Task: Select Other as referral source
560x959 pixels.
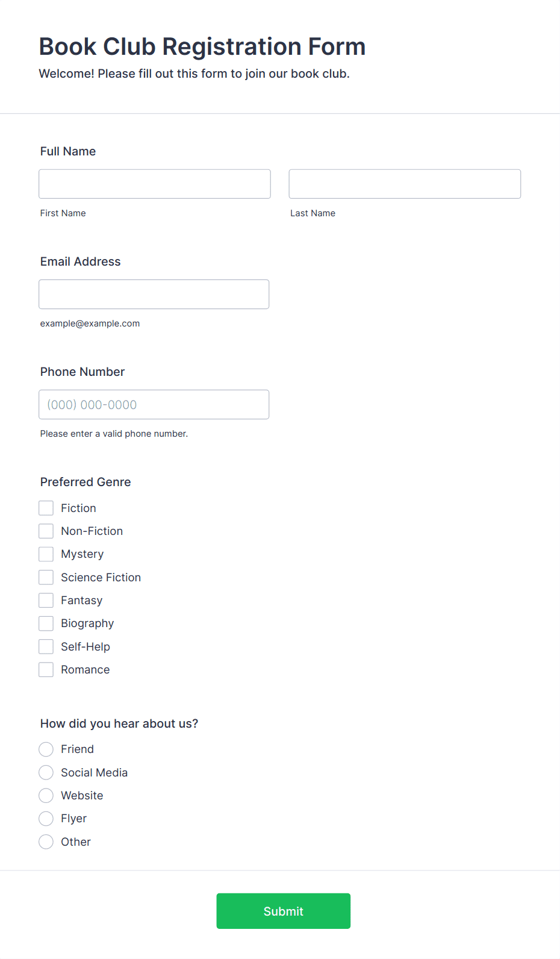Action: click(46, 842)
